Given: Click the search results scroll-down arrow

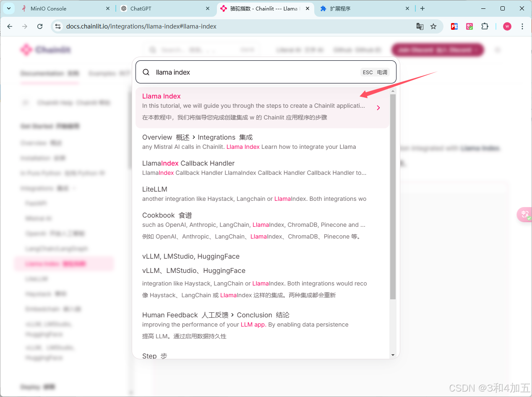Looking at the screenshot, I should (393, 355).
